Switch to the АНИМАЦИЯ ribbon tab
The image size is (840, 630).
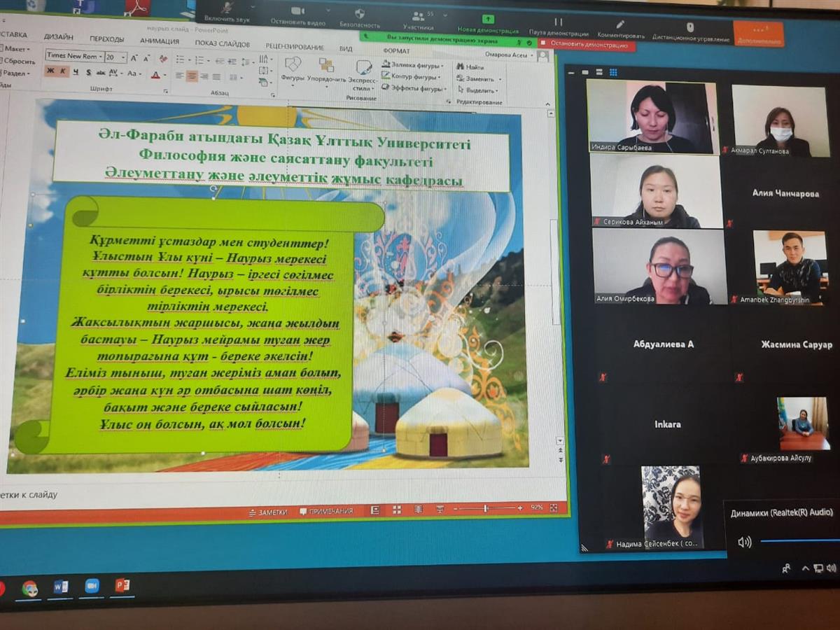(159, 41)
